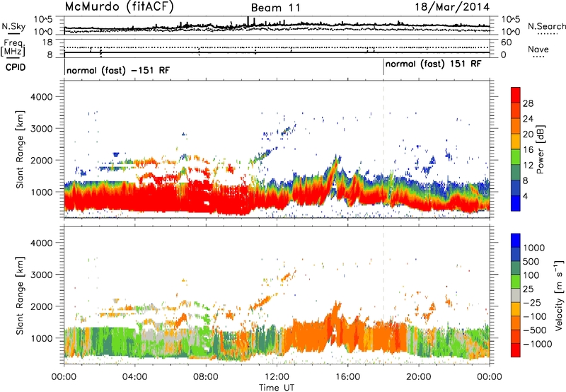Click the power panel "Slant Range [km]" label
566x392 pixels.
tap(20, 149)
